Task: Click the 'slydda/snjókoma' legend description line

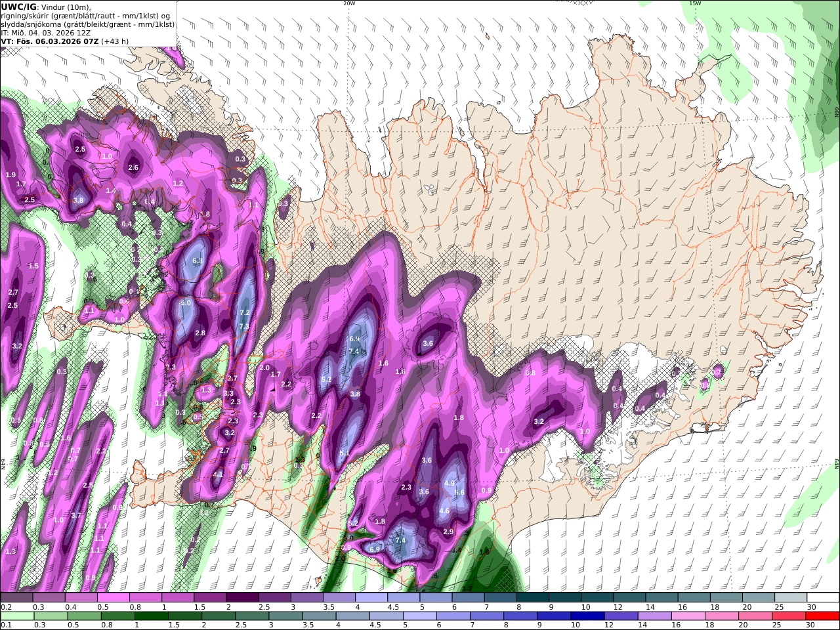Action: (x=88, y=24)
